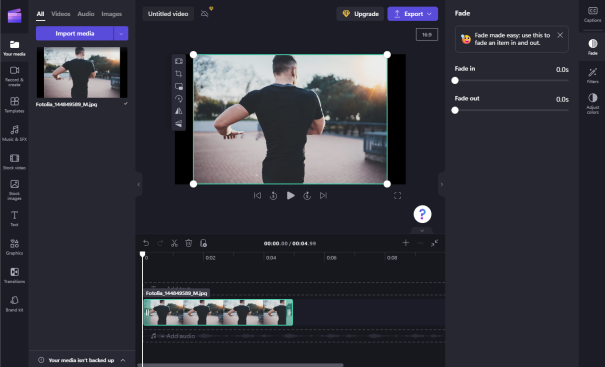Fit timeline to screen icon

point(434,243)
